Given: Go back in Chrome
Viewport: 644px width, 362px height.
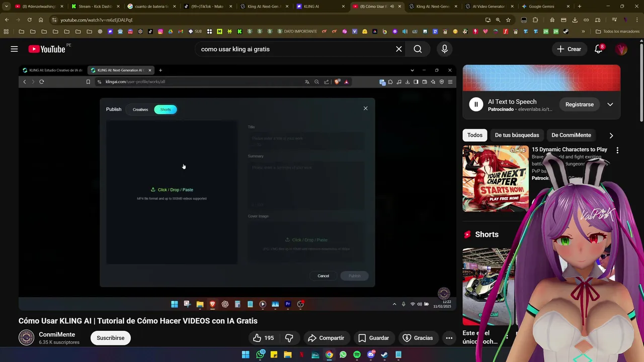Looking at the screenshot, I should click(7, 20).
